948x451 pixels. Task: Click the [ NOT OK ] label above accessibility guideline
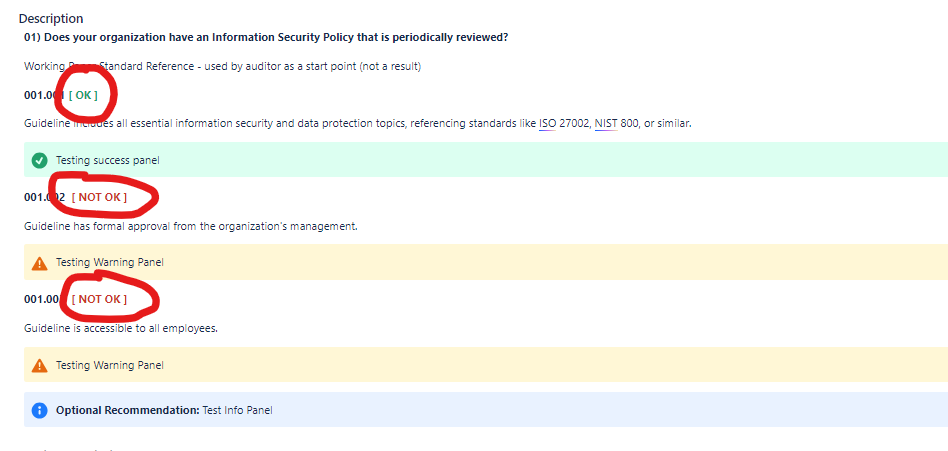point(99,299)
